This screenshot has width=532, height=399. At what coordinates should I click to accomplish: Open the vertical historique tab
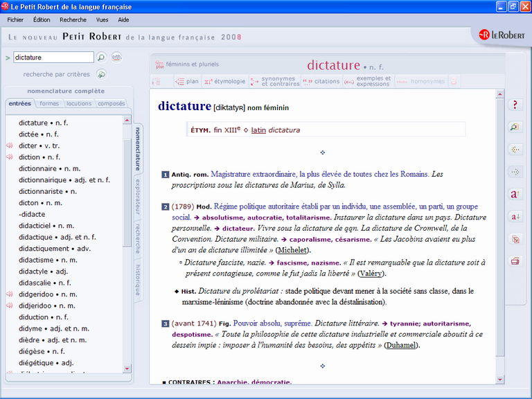[x=138, y=280]
